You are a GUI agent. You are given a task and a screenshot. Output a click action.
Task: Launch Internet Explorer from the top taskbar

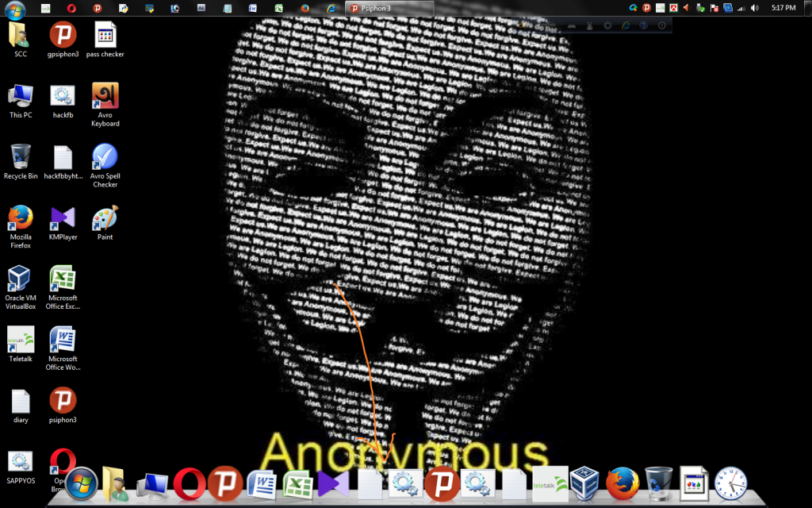(331, 8)
